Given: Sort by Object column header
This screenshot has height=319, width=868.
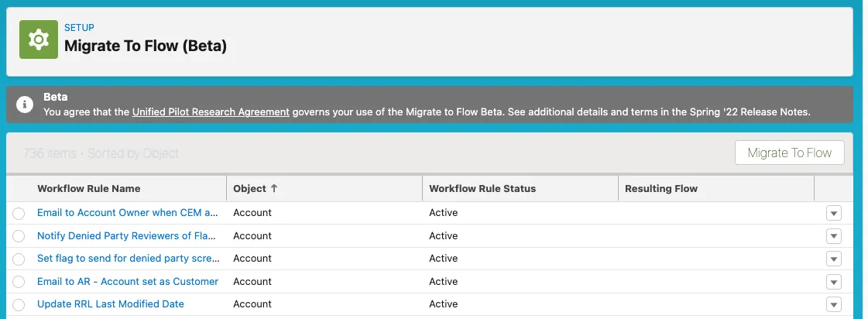Looking at the screenshot, I should 249,188.
